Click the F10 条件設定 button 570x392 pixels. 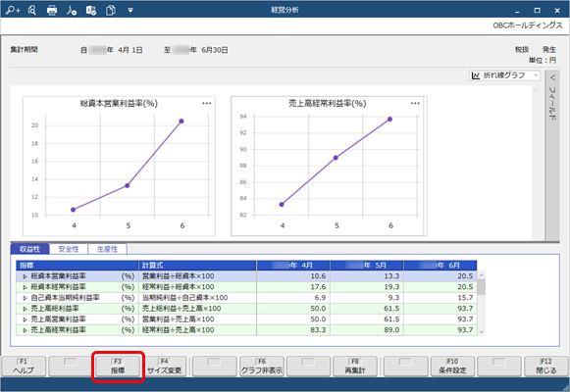point(452,367)
